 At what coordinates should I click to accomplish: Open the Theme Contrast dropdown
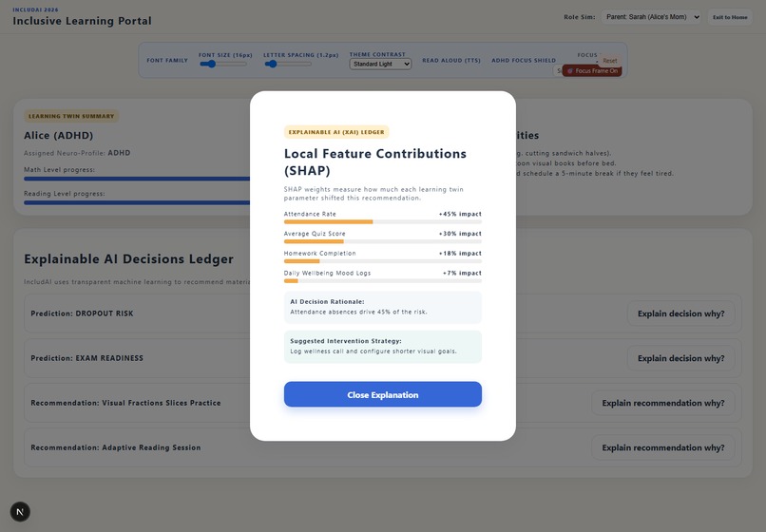point(380,64)
